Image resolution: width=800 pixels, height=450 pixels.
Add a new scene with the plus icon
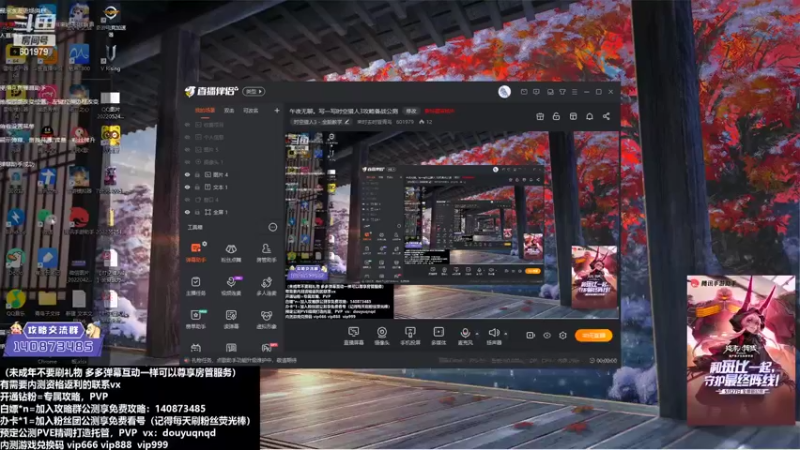pyautogui.click(x=277, y=110)
